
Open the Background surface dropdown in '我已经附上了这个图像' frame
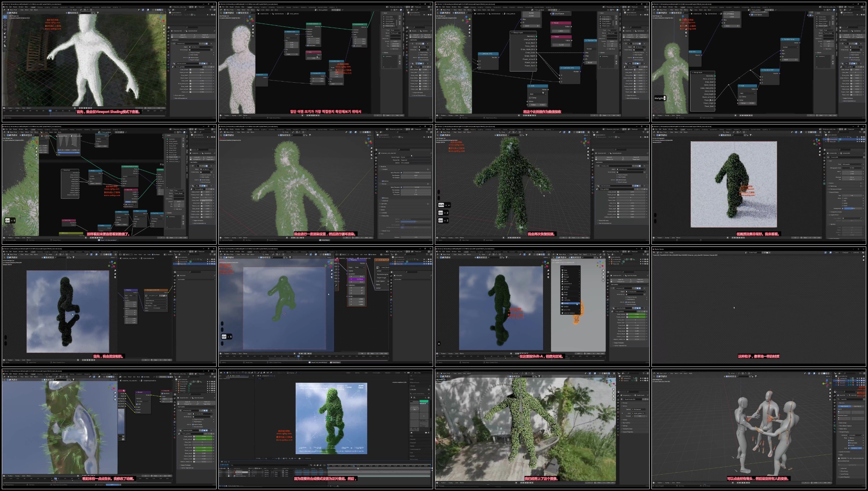pos(639,409)
